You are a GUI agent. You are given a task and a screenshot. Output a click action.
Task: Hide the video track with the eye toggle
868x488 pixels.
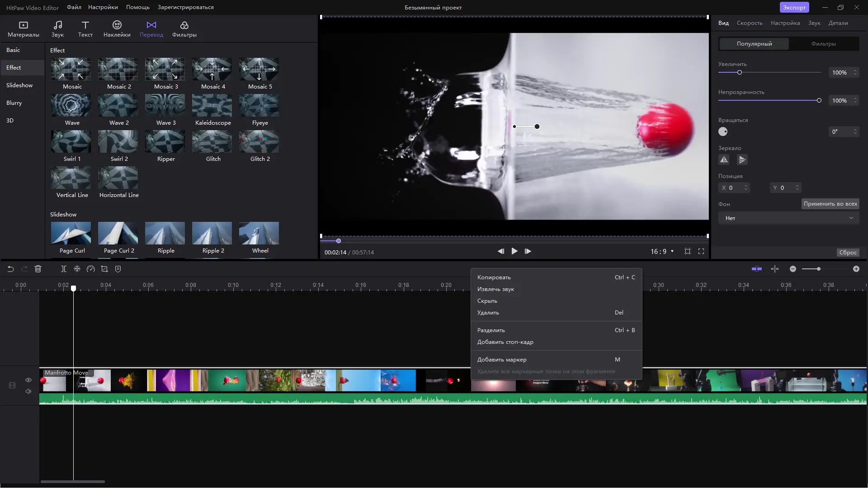[x=28, y=380]
